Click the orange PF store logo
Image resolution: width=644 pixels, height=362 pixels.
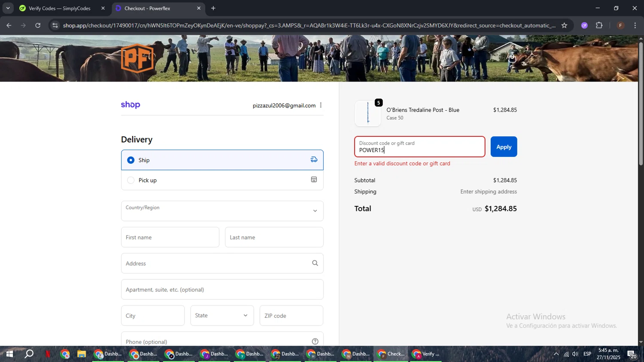coord(137,58)
